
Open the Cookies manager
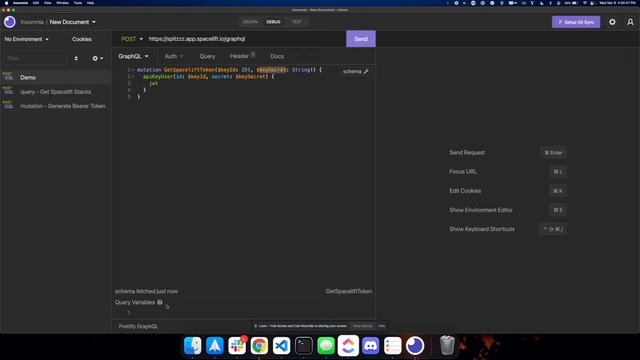click(x=82, y=39)
